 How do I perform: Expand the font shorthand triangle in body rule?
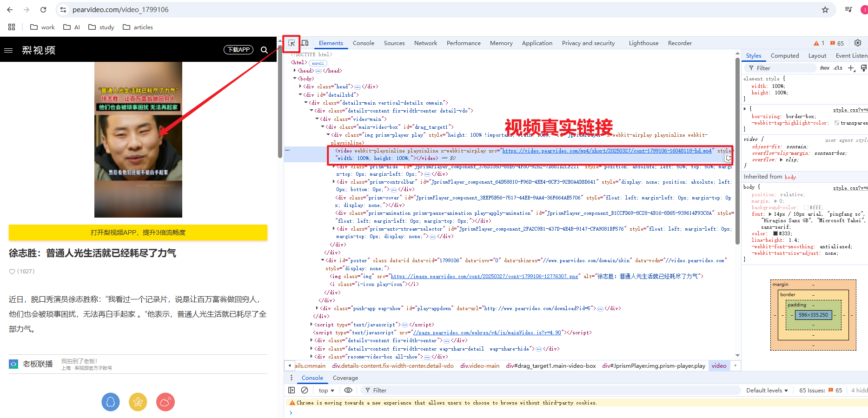(770, 214)
